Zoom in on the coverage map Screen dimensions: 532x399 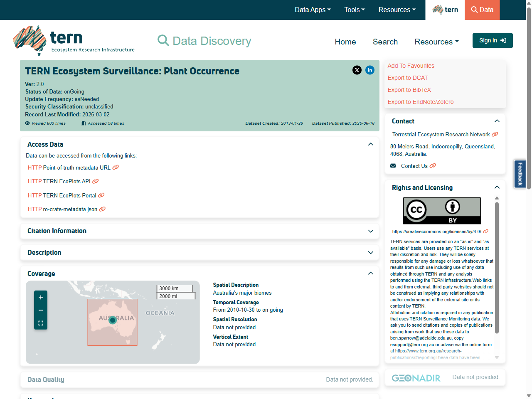pos(40,298)
